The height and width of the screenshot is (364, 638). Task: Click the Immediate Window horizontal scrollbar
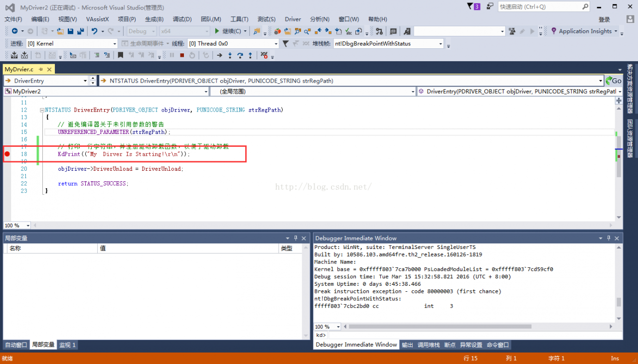click(x=478, y=327)
